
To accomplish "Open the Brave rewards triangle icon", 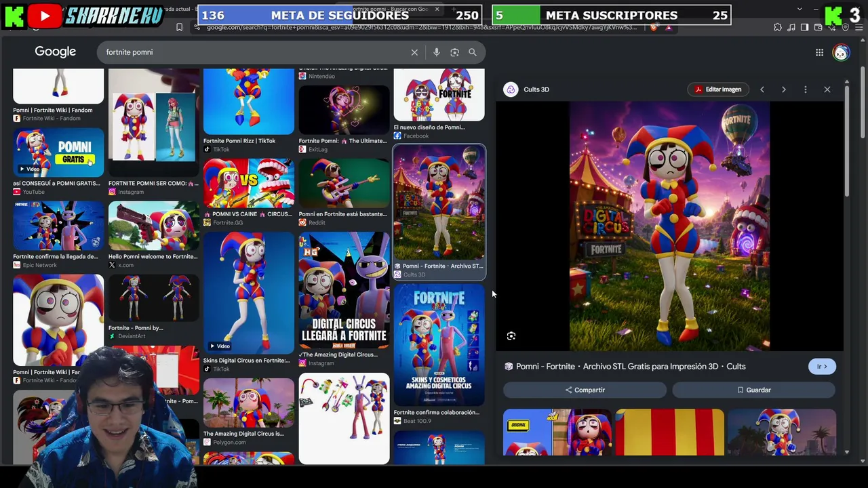I will [669, 27].
